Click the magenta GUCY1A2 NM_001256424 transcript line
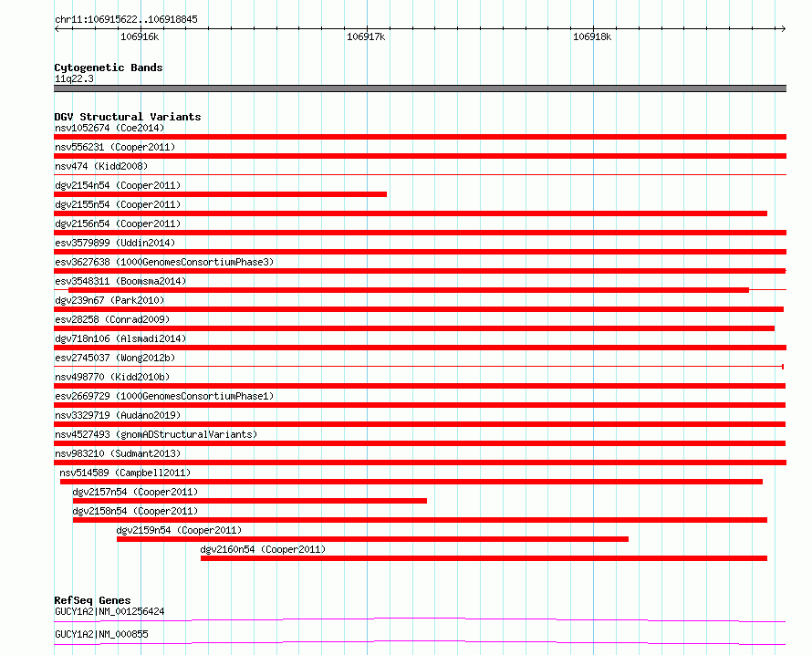This screenshot has width=812, height=655. point(420,619)
